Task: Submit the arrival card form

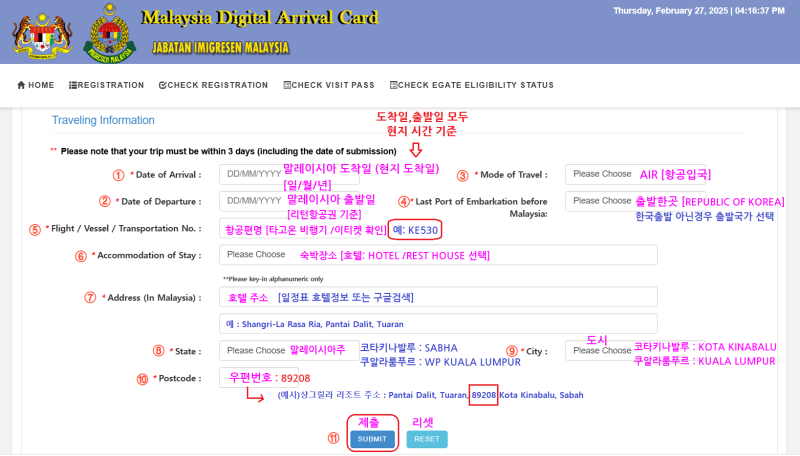Action: (372, 439)
